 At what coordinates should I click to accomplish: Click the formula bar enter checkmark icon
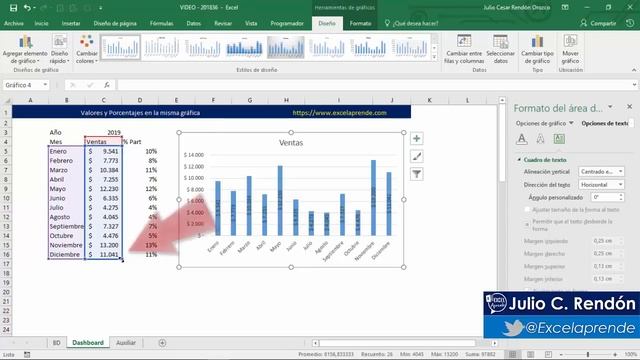click(90, 85)
